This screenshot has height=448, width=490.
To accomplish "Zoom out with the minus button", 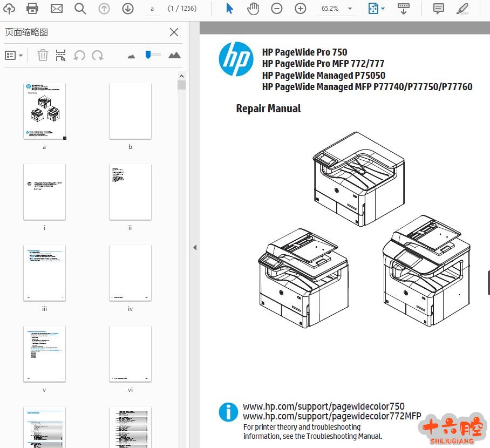I will point(276,9).
